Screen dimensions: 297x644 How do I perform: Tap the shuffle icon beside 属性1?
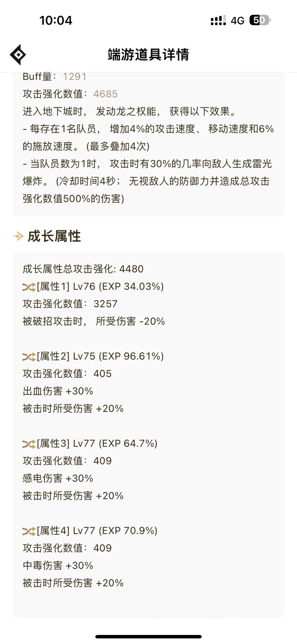(x=29, y=287)
